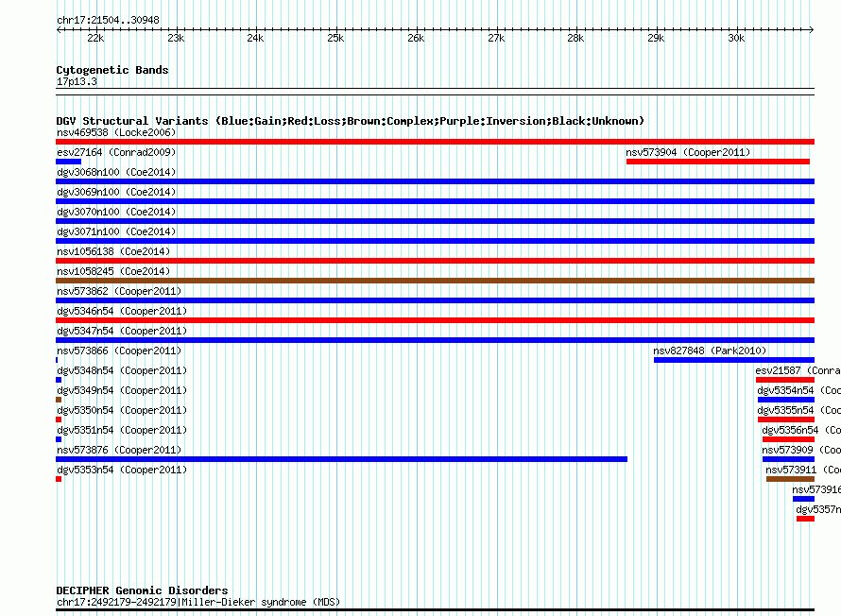This screenshot has height=616, width=841.
Task: Open the dgv3068n100 (Coe2014) variant label
Action: [x=116, y=172]
